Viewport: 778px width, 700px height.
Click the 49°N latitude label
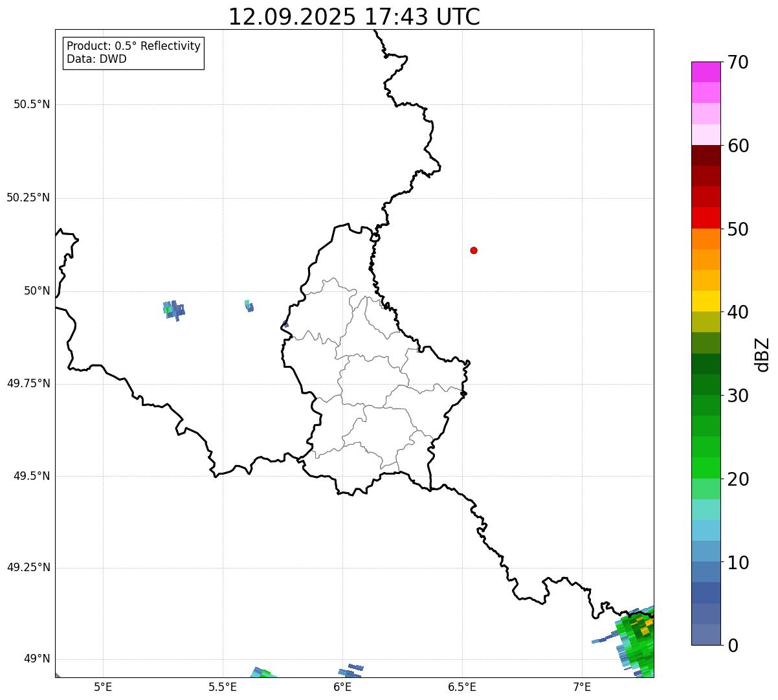tap(37, 659)
